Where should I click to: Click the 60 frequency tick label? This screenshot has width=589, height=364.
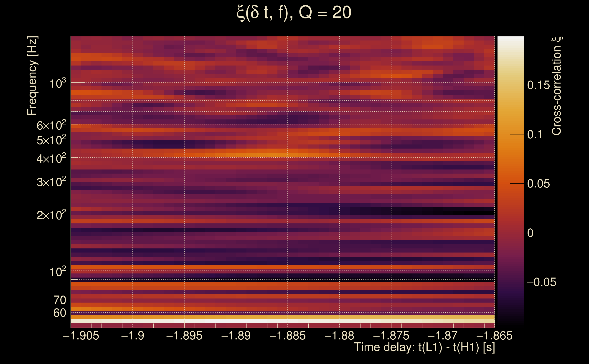pos(59,313)
